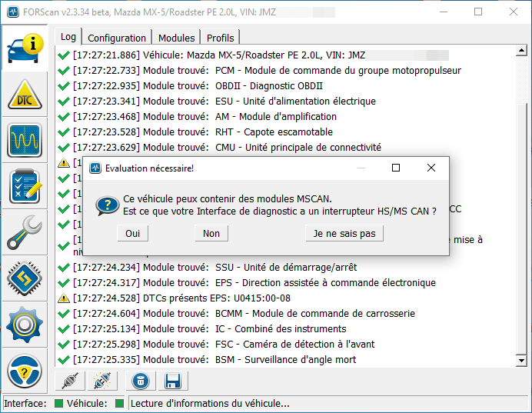Click the connect to vehicle plug icon
This screenshot has height=413, width=532.
point(70,381)
